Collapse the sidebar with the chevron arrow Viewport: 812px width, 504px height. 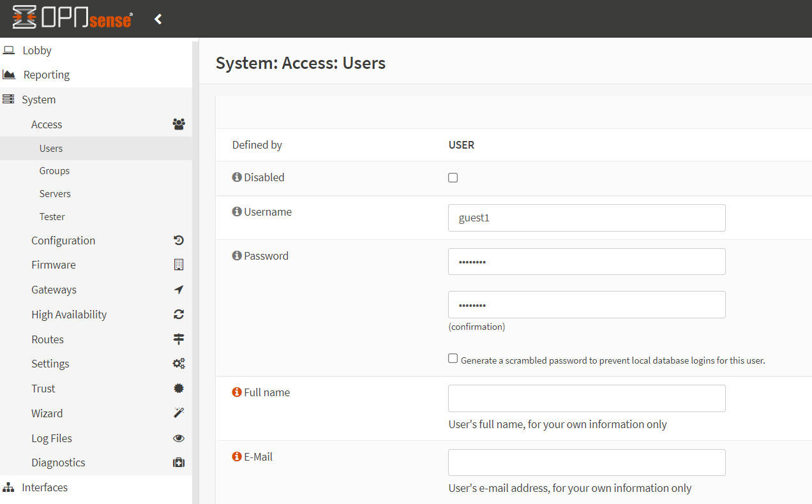(158, 19)
